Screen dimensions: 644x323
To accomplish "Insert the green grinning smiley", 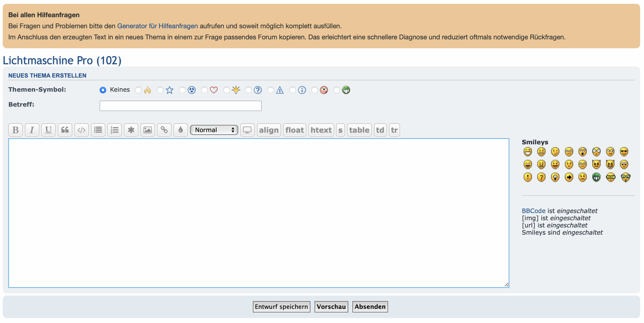I will [597, 177].
